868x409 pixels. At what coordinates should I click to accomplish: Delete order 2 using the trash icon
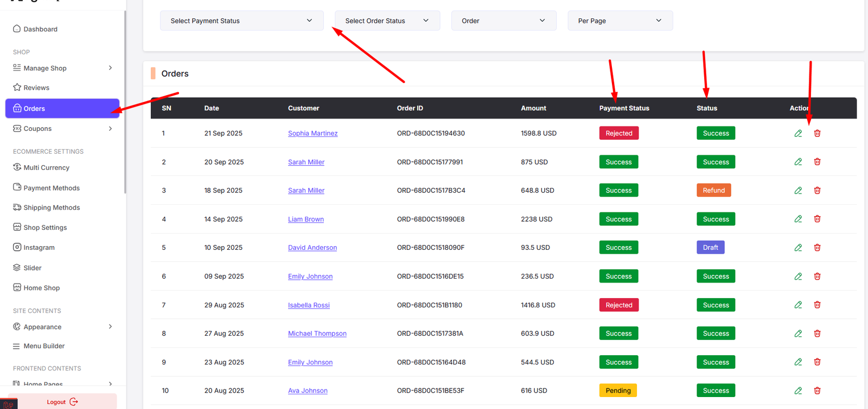click(817, 162)
